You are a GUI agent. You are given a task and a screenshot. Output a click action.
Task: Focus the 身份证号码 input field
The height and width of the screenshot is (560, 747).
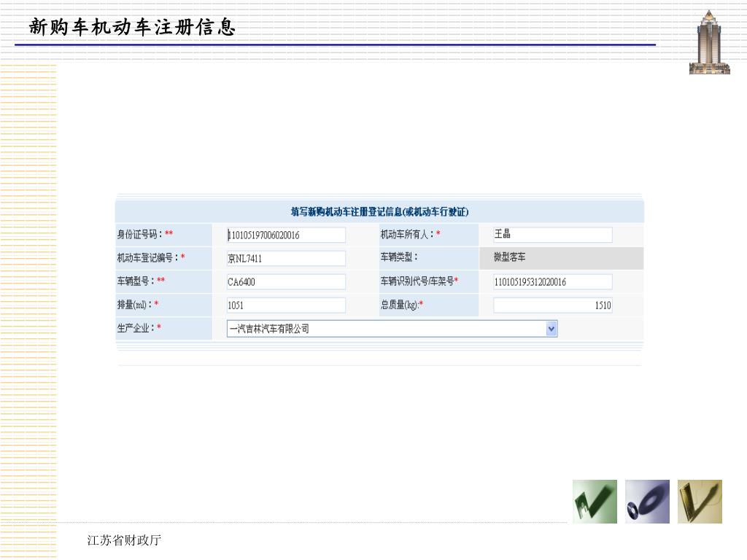tap(286, 235)
